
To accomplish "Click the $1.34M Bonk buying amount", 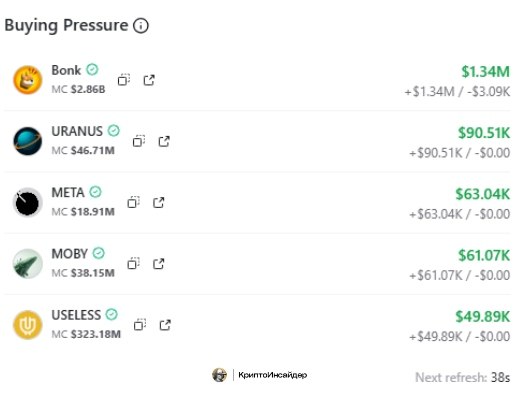I will point(485,72).
